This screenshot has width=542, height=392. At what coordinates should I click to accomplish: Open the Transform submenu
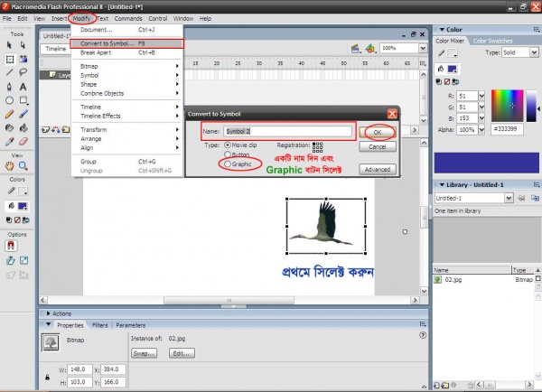[x=126, y=130]
